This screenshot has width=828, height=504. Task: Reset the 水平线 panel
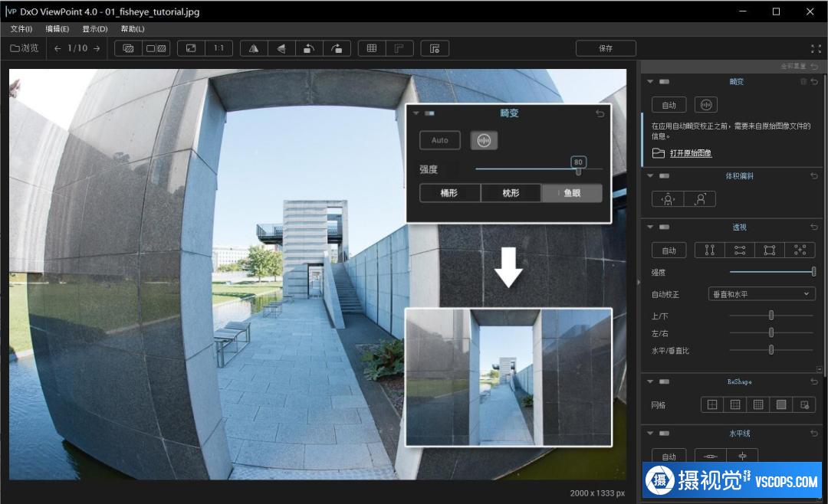click(x=814, y=434)
